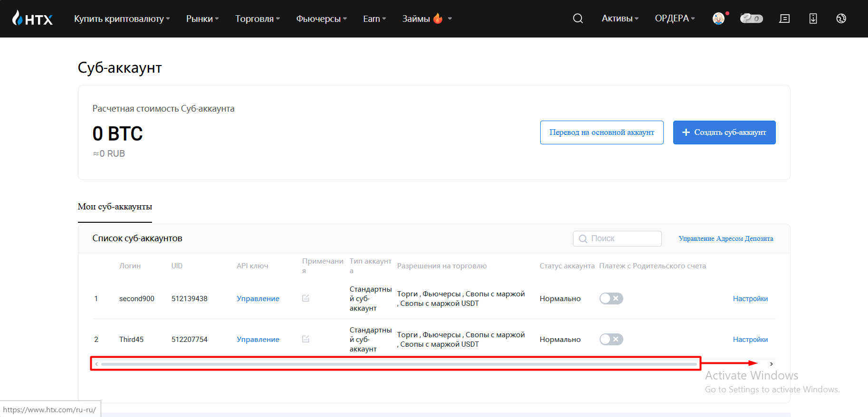The width and height of the screenshot is (868, 417).
Task: Click Платеж с Родительского счета header
Action: tap(652, 265)
